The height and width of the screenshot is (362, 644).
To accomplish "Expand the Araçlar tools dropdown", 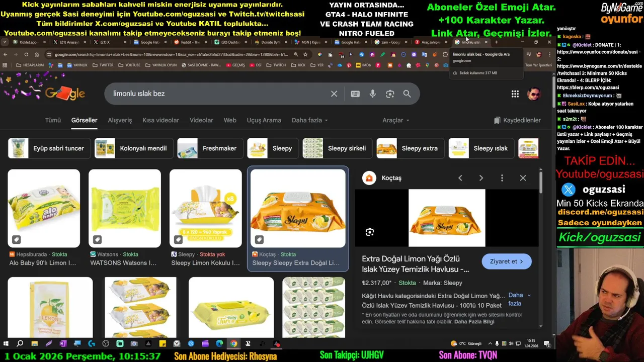I will point(396,120).
